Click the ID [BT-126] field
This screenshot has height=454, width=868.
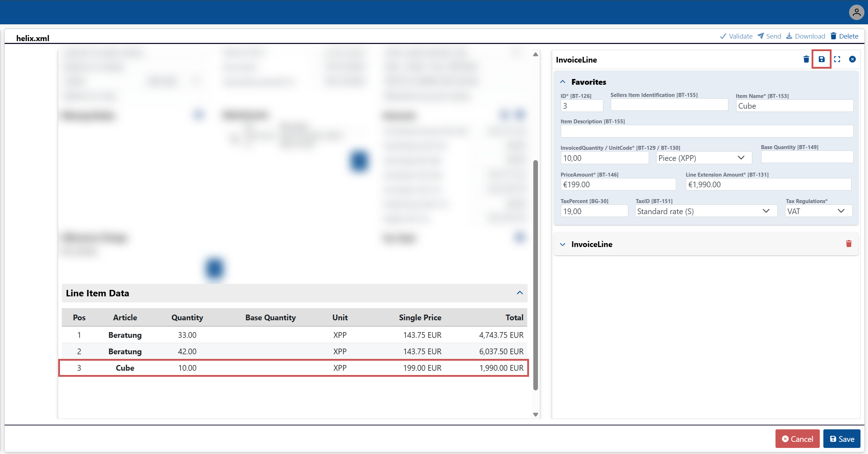(x=582, y=106)
